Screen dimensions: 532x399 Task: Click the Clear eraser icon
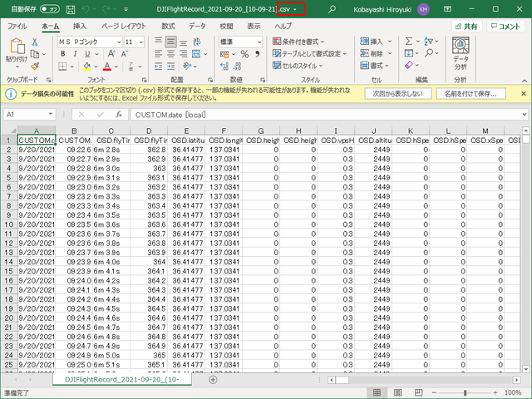pos(409,65)
